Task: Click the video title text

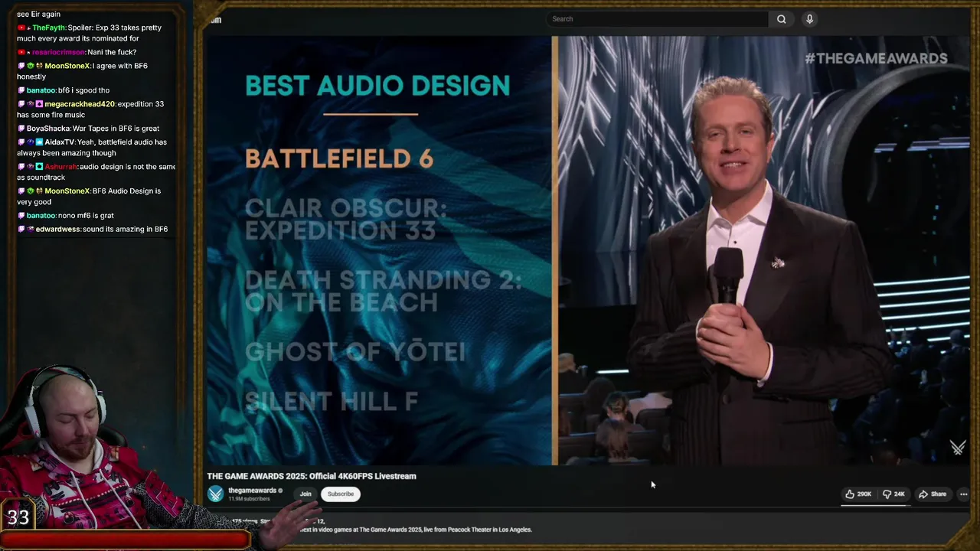Action: (312, 476)
